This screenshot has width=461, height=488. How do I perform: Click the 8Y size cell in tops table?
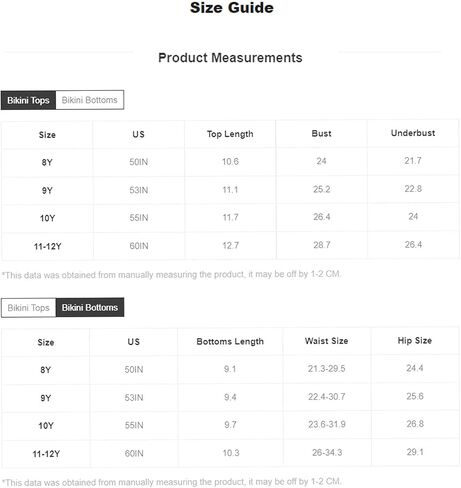pyautogui.click(x=47, y=162)
